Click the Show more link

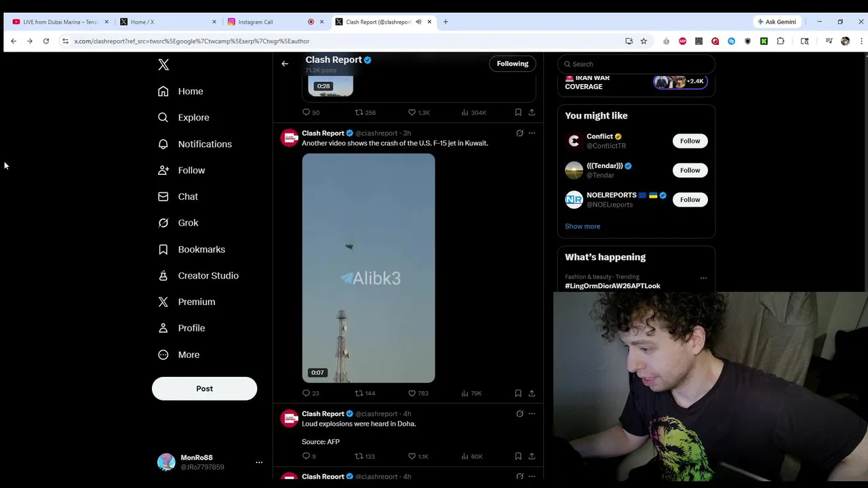583,226
